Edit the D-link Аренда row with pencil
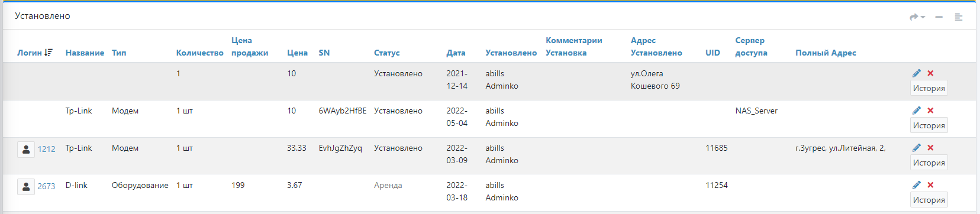The width and height of the screenshot is (980, 214). tap(917, 185)
